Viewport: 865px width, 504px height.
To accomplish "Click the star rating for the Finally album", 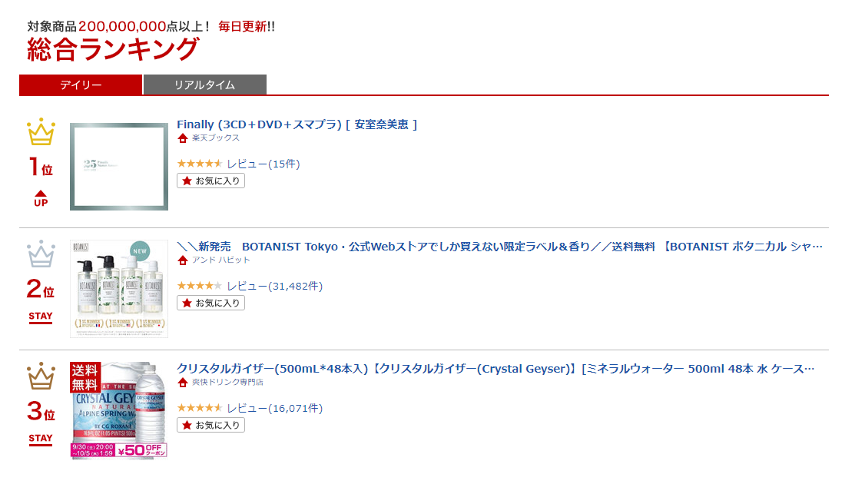I will (200, 163).
